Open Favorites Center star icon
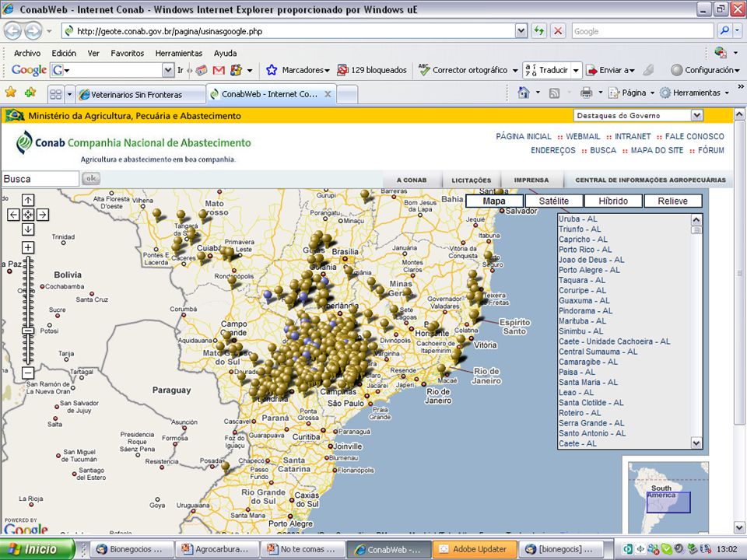747x560 pixels. pyautogui.click(x=10, y=93)
